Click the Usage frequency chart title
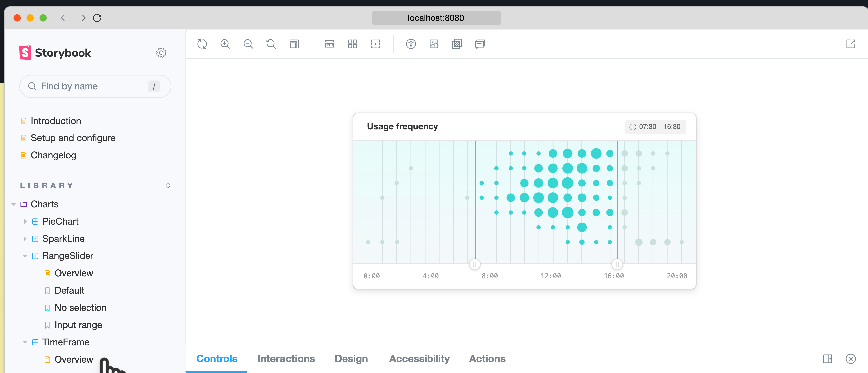 [402, 126]
